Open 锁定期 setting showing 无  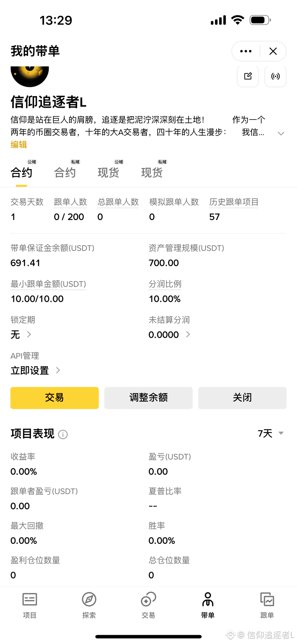(x=21, y=334)
